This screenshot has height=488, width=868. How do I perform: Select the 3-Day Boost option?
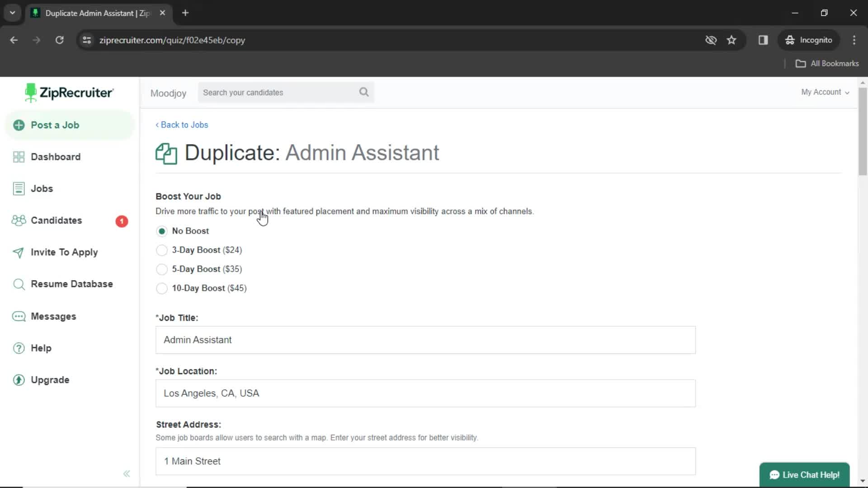[x=162, y=250]
